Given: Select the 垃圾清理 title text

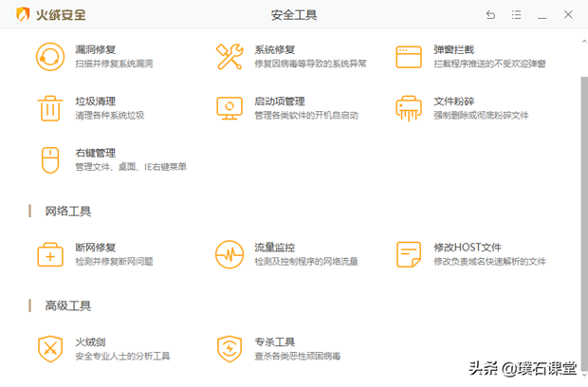Looking at the screenshot, I should point(95,101).
